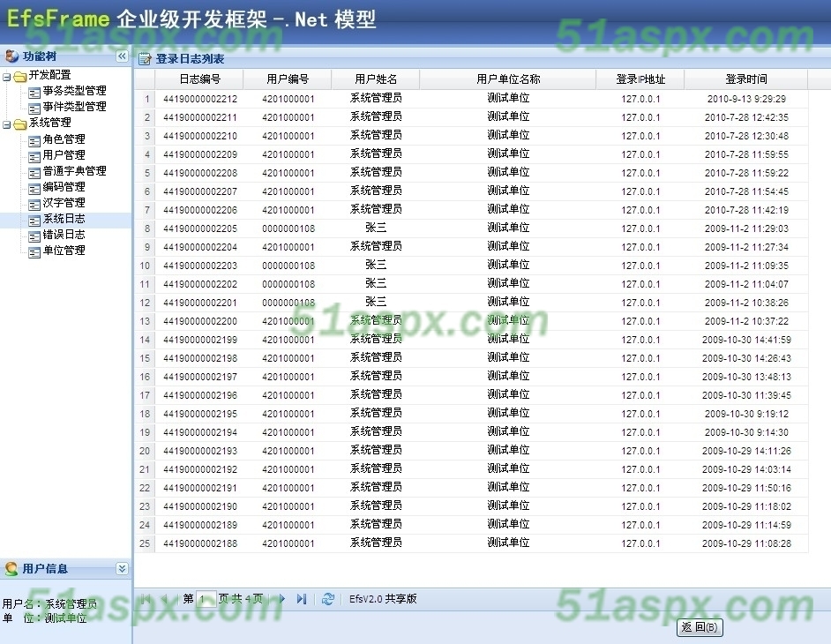Click login time 2009-10-29 14:03:14
The height and width of the screenshot is (644, 831).
(x=746, y=469)
